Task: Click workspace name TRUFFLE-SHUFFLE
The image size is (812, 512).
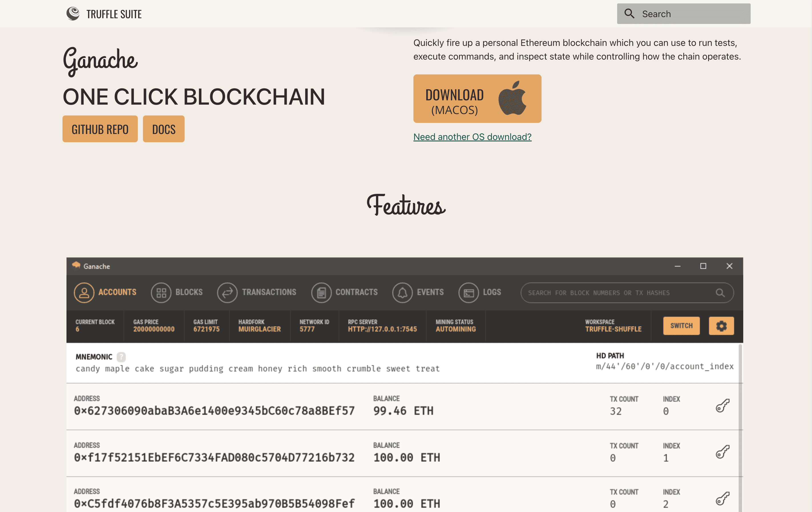Action: pyautogui.click(x=613, y=329)
